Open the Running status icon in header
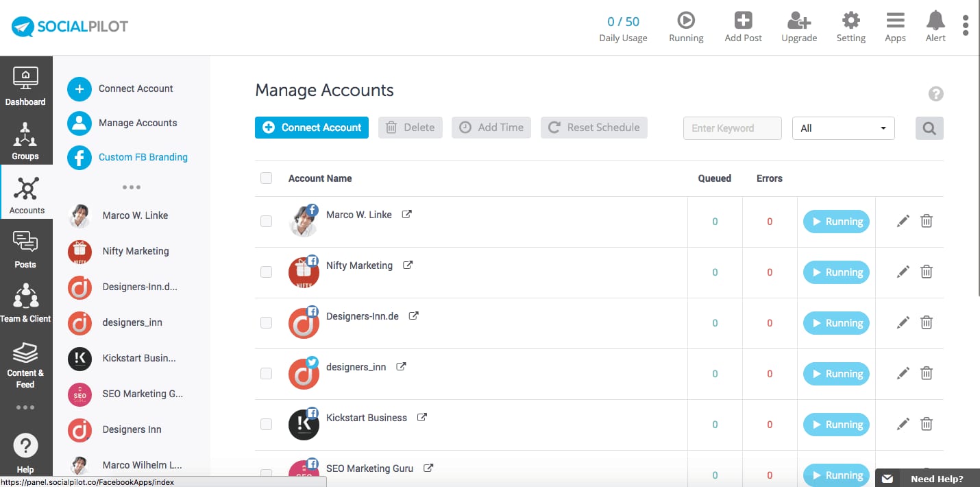Image resolution: width=980 pixels, height=487 pixels. click(686, 20)
